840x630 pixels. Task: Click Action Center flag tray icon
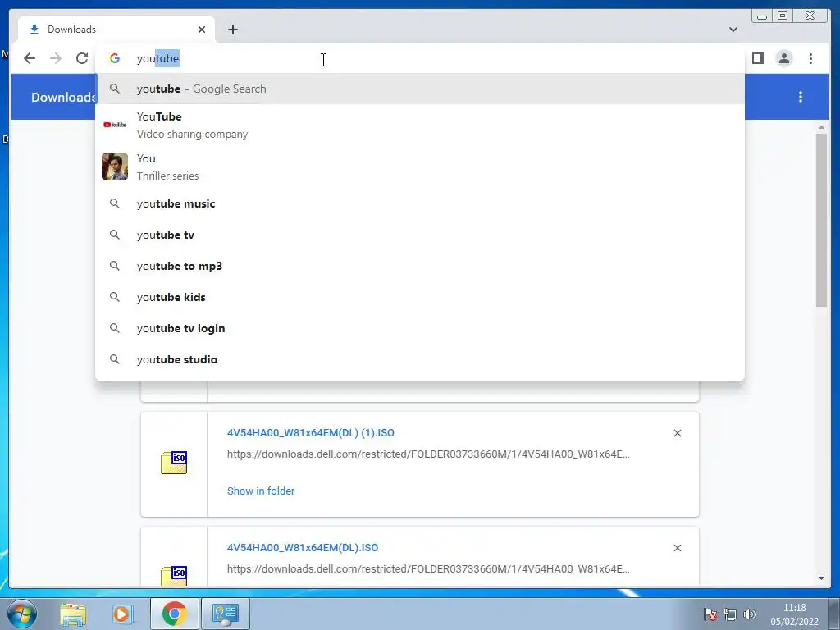tap(710, 614)
